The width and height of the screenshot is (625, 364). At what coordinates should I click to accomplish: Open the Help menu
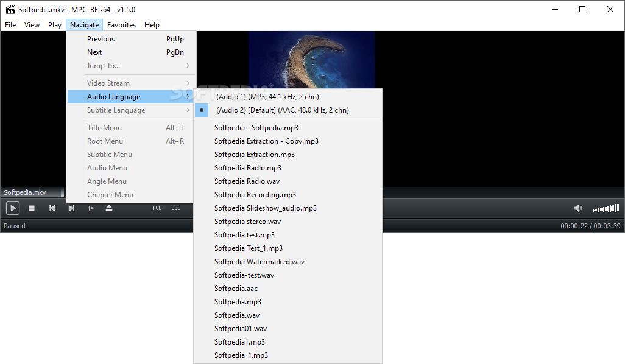tap(152, 25)
